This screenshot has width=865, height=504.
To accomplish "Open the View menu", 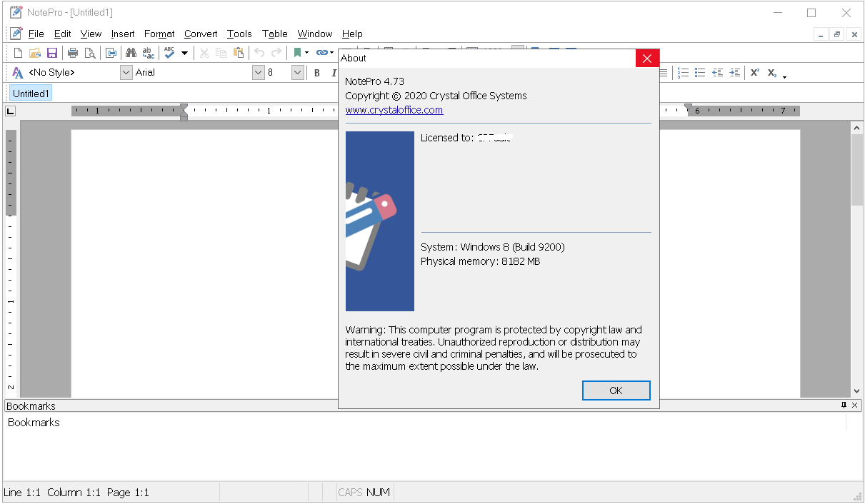I will 91,34.
